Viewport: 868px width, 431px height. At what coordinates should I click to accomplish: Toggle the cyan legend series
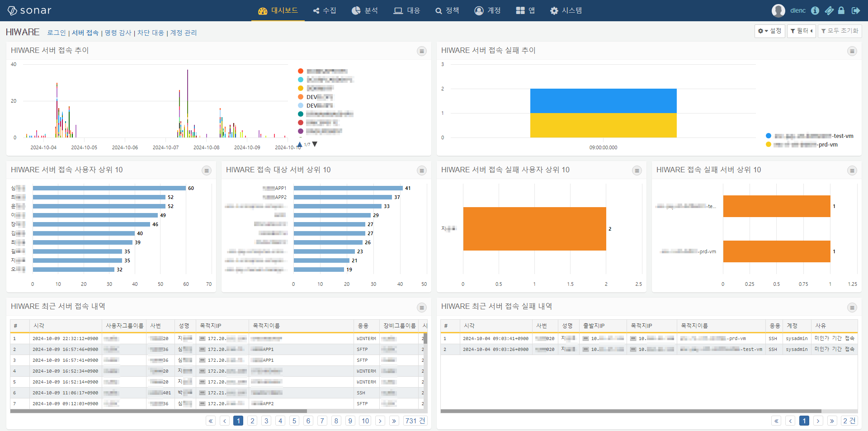325,80
